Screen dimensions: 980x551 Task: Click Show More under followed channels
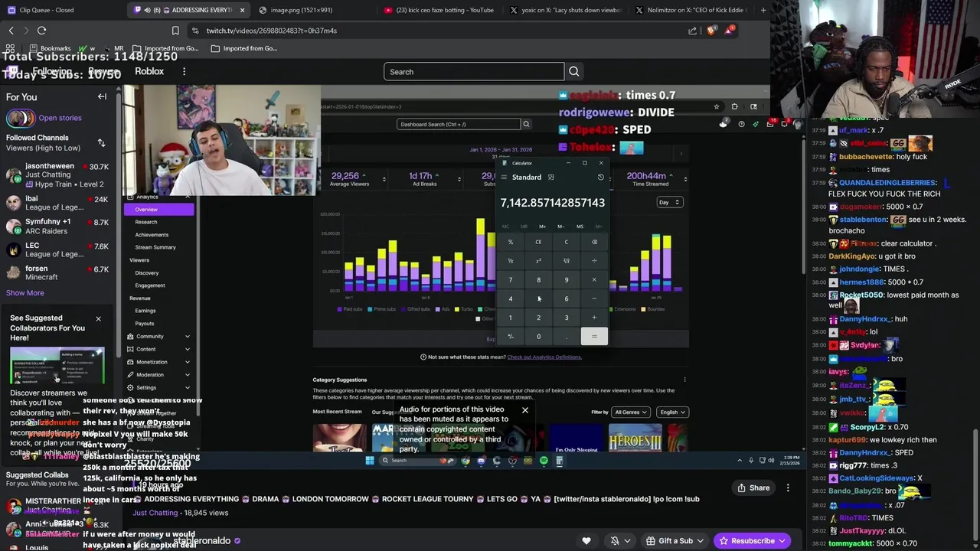pos(25,293)
